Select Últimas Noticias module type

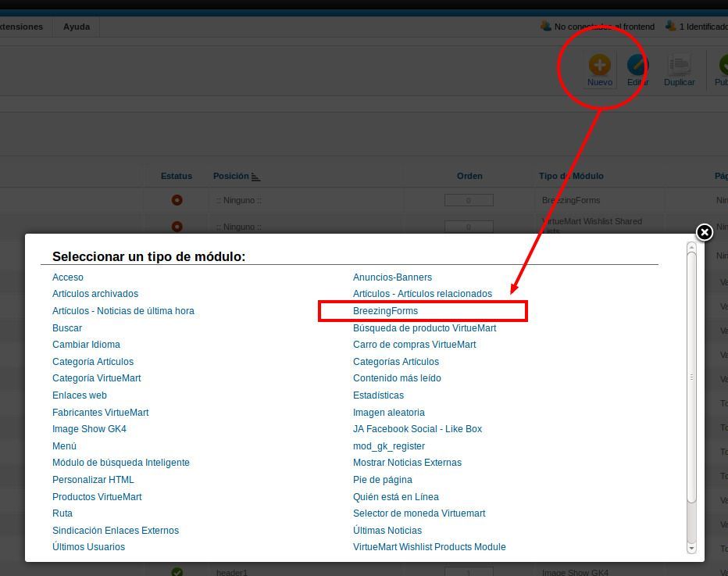(387, 531)
